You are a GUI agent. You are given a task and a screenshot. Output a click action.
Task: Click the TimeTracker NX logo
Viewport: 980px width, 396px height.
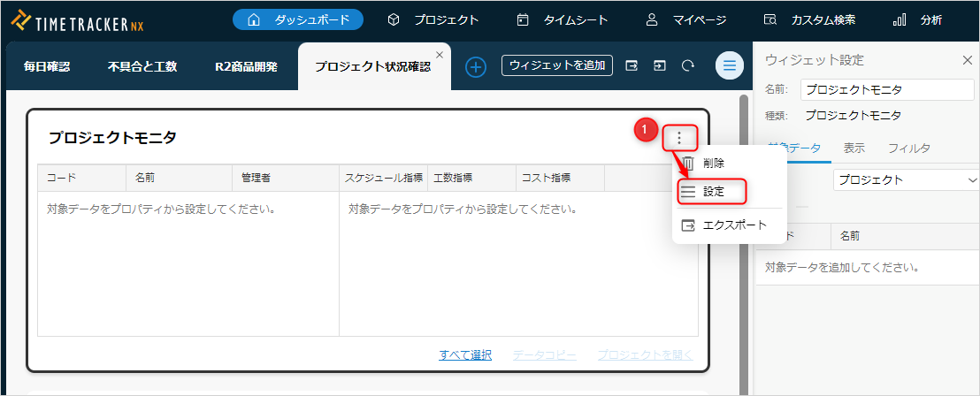click(x=77, y=19)
